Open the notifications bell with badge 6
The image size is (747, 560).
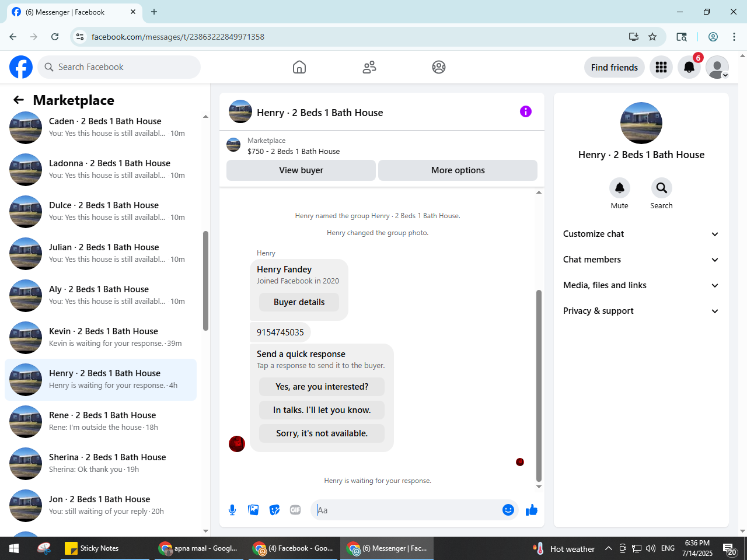point(689,67)
